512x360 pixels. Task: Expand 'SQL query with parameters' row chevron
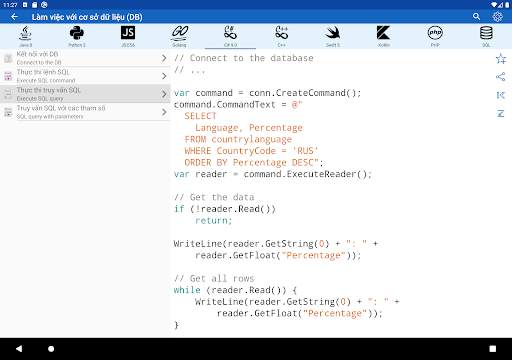pyautogui.click(x=164, y=112)
